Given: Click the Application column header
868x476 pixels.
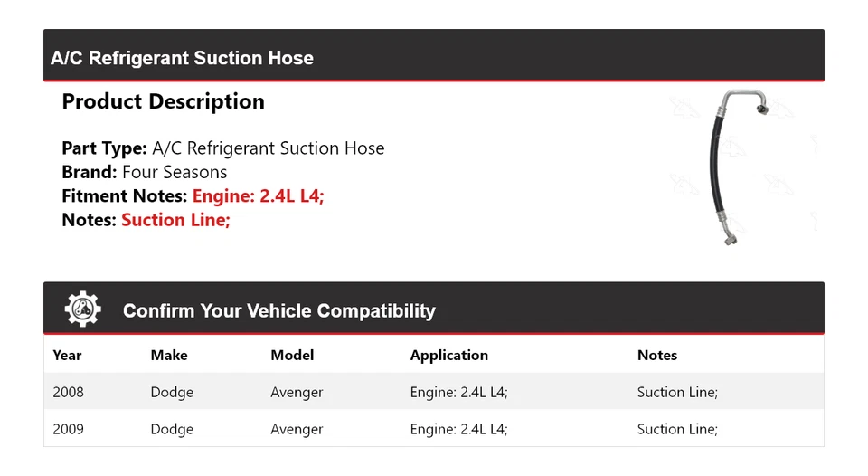Looking at the screenshot, I should point(448,356).
